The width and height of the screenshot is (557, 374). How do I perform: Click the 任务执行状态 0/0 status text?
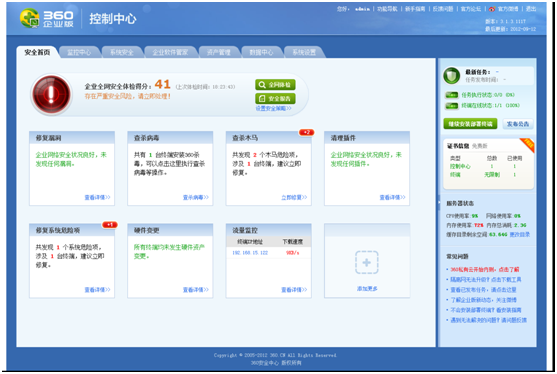point(488,95)
